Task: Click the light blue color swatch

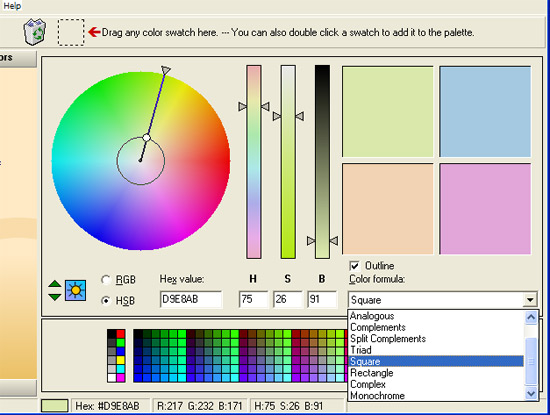Action: point(485,112)
